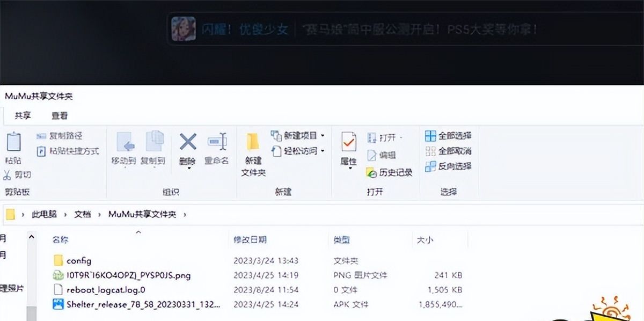Click the Delete dropdown arrow below 删除
The image size is (644, 321).
(x=188, y=169)
